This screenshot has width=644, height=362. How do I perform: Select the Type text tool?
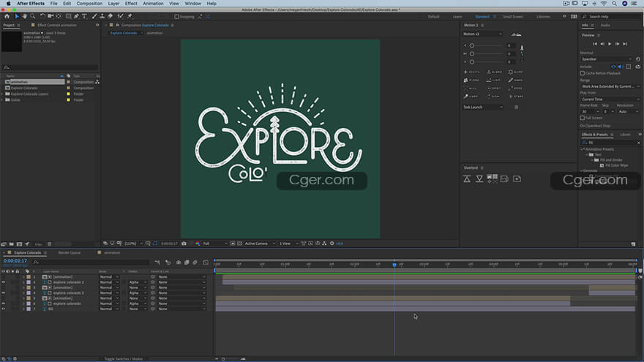click(84, 16)
